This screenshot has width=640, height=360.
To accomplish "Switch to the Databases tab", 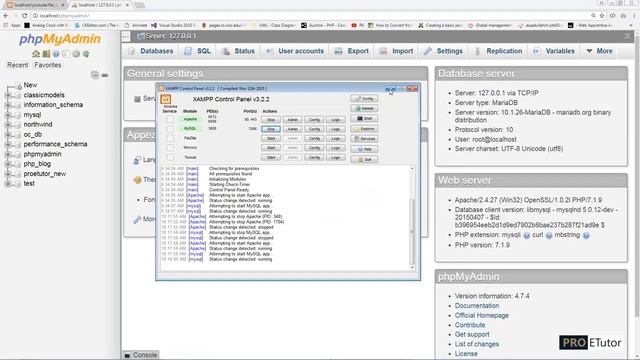I will click(x=150, y=51).
